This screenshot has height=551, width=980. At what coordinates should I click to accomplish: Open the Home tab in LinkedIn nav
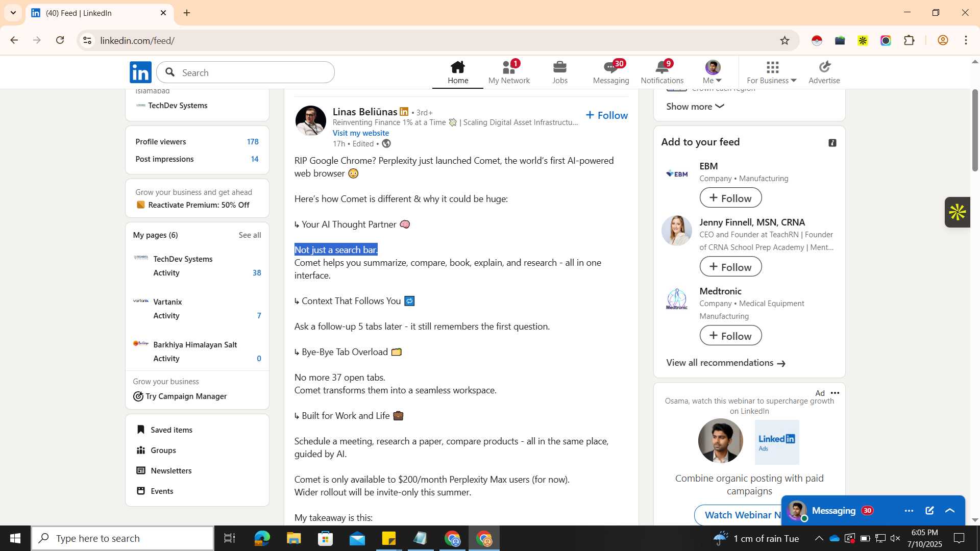458,72
